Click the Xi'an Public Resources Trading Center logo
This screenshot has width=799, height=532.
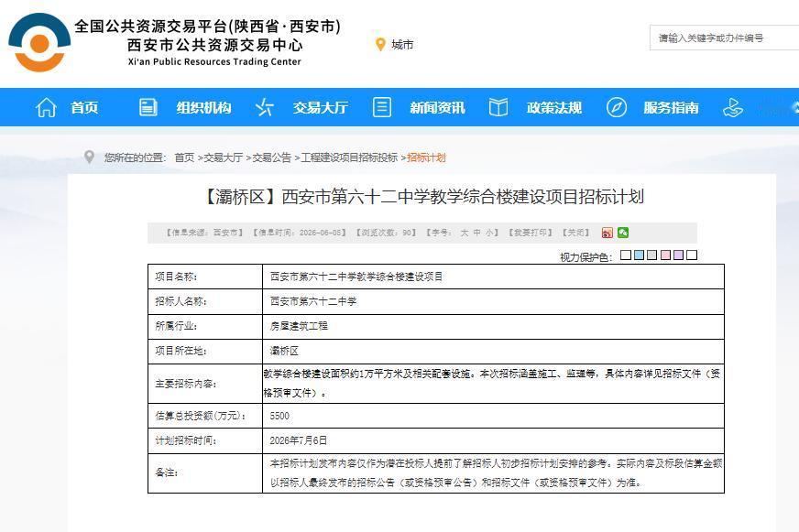[39, 43]
